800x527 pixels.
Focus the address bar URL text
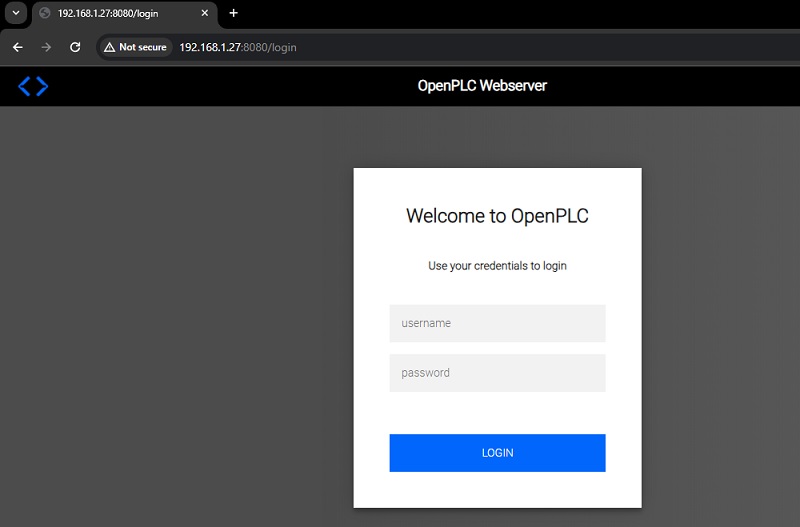(x=238, y=47)
